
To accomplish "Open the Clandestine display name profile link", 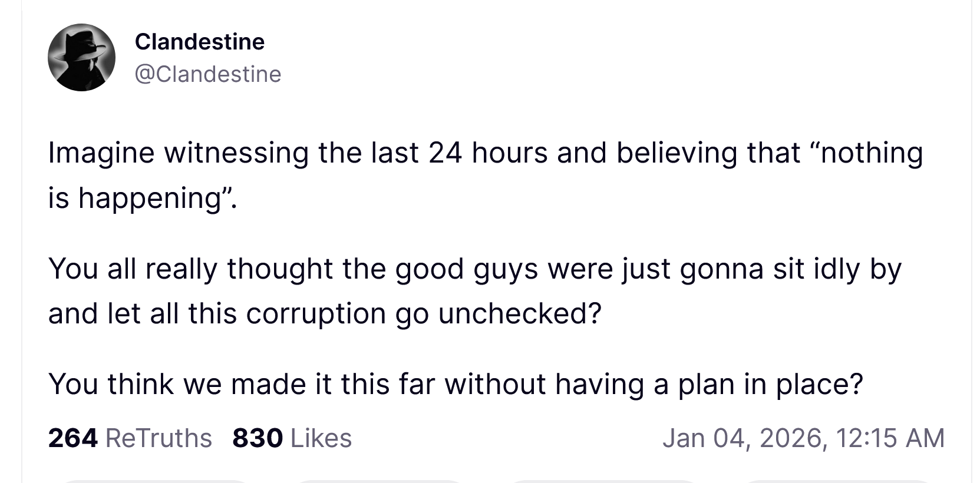I will (199, 42).
